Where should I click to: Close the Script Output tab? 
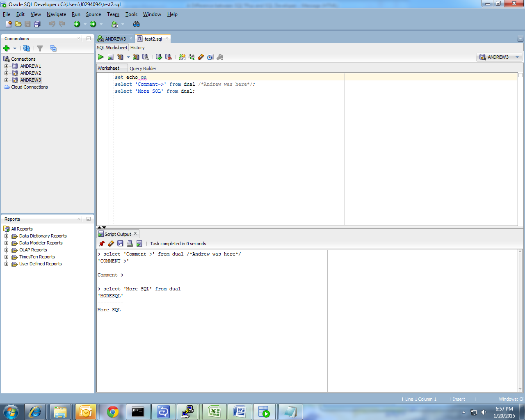[135, 234]
